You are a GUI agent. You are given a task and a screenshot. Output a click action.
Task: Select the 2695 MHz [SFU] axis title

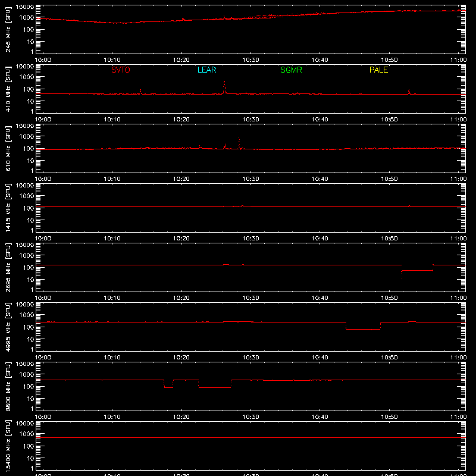8,267
